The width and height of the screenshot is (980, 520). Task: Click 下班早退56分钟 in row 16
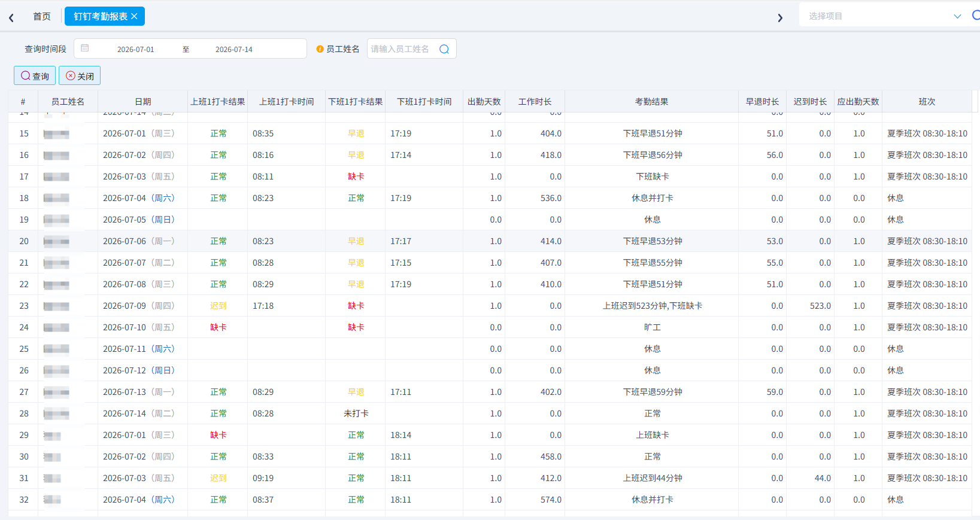pos(653,155)
